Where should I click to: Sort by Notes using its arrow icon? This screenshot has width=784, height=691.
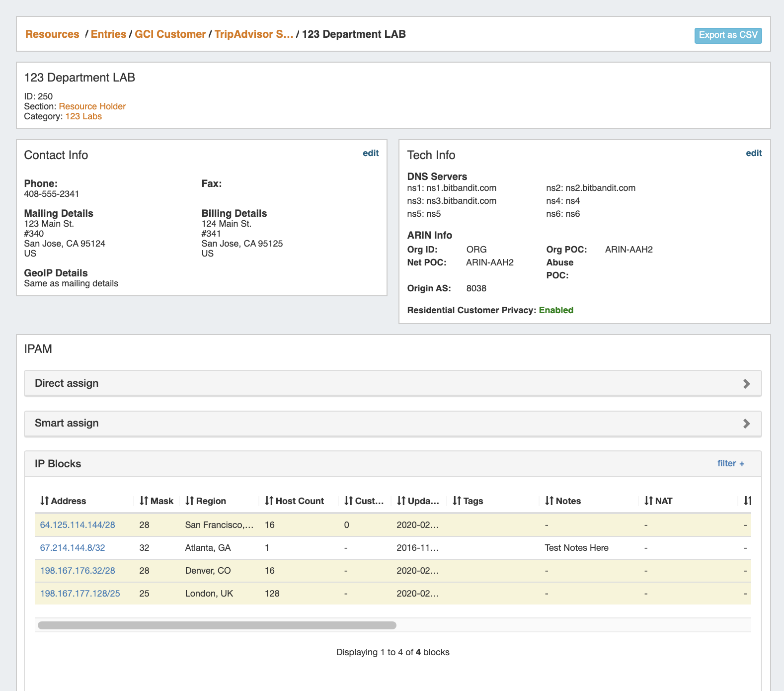[549, 501]
